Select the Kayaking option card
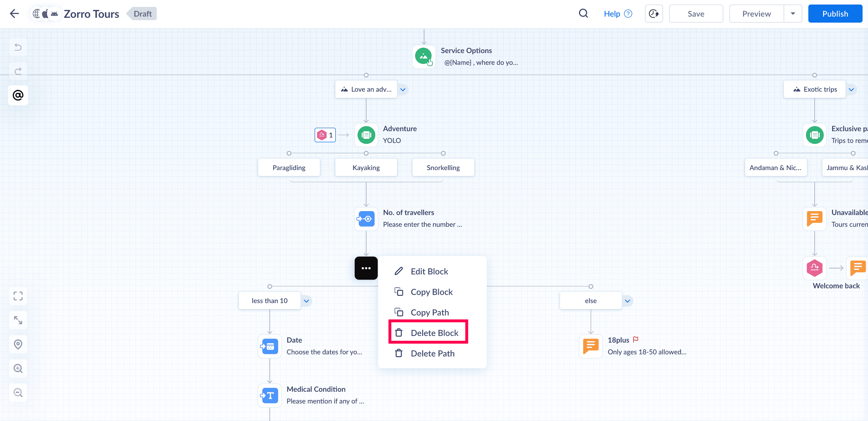Viewport: 868px width, 421px height. point(366,167)
